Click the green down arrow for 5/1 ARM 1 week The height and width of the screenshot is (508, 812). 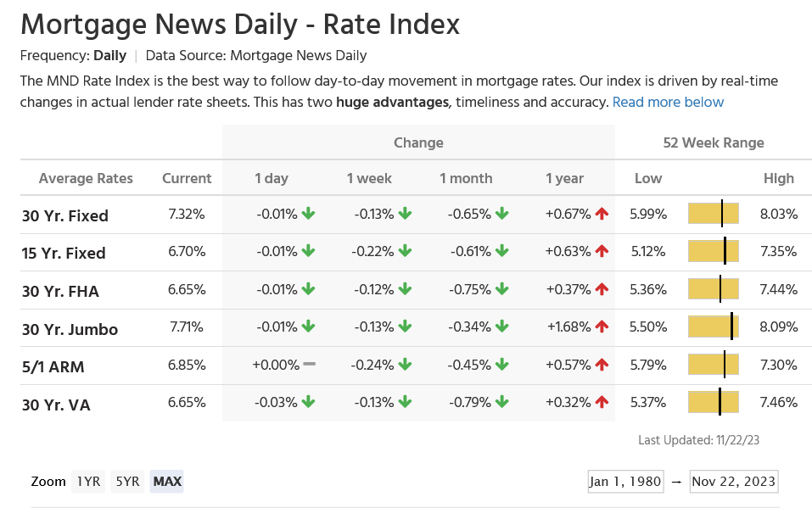click(x=405, y=365)
